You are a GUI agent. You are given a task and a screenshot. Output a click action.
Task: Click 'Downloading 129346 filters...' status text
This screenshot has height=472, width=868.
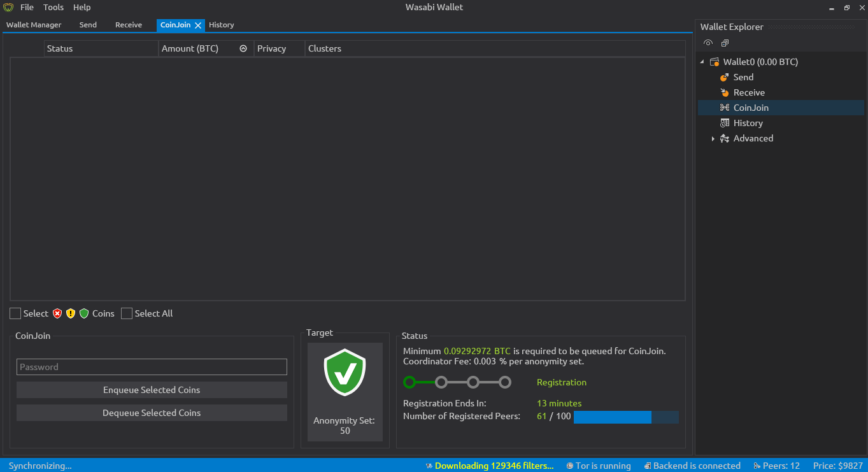tap(494, 466)
